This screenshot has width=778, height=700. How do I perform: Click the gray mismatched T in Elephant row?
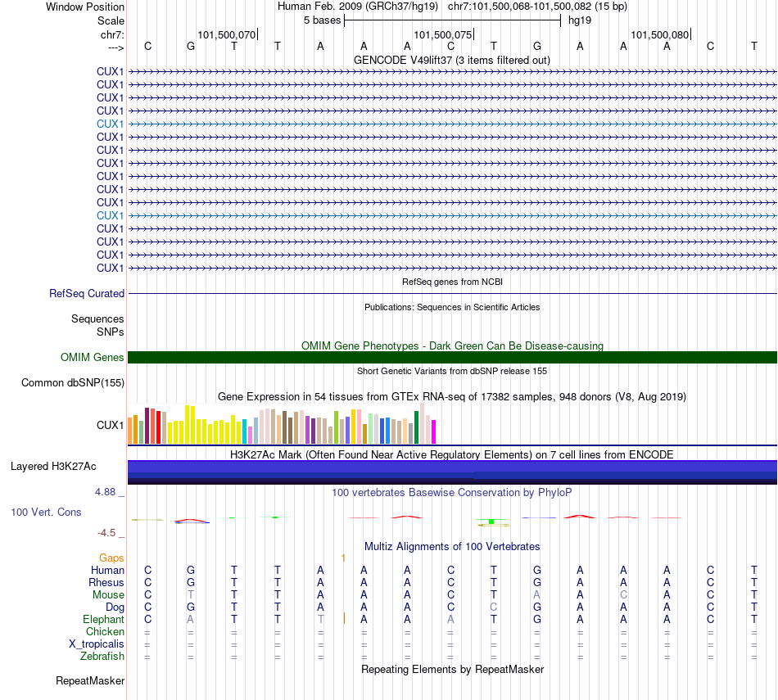(320, 620)
